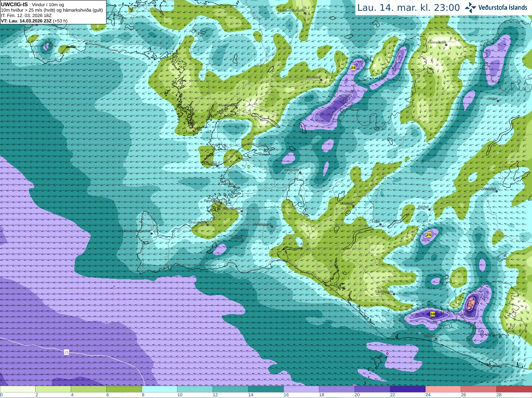
Task: Select the 6–8 m/s green legend swatch
Action: tap(124, 389)
